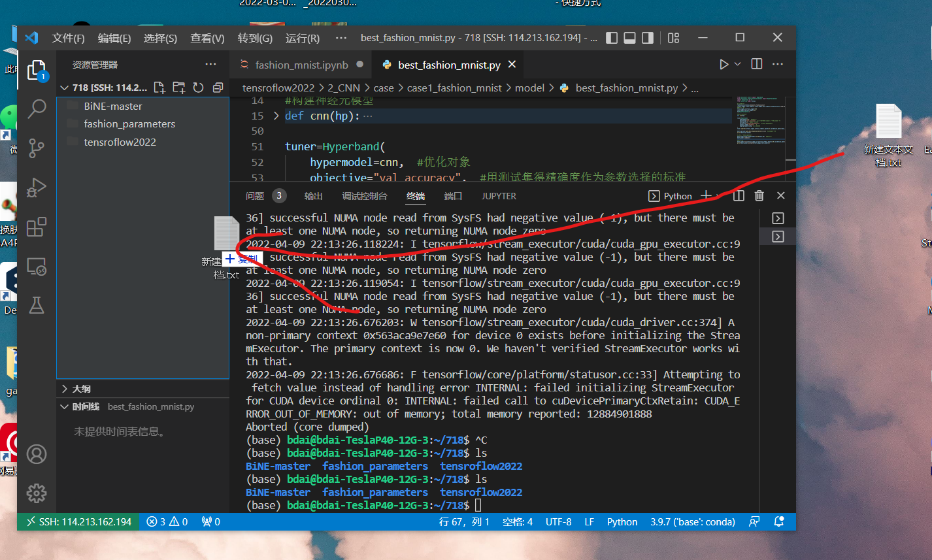The width and height of the screenshot is (932, 560).
Task: Close the terminal panel
Action: (x=780, y=195)
